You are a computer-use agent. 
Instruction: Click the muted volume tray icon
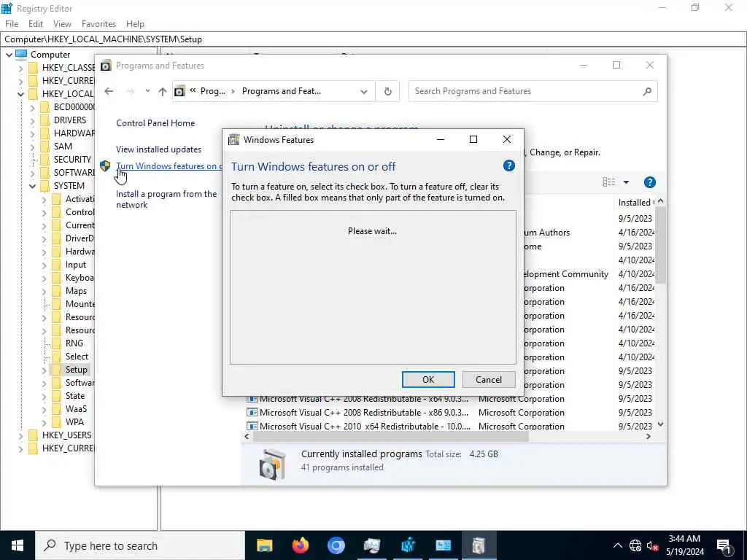point(653,545)
